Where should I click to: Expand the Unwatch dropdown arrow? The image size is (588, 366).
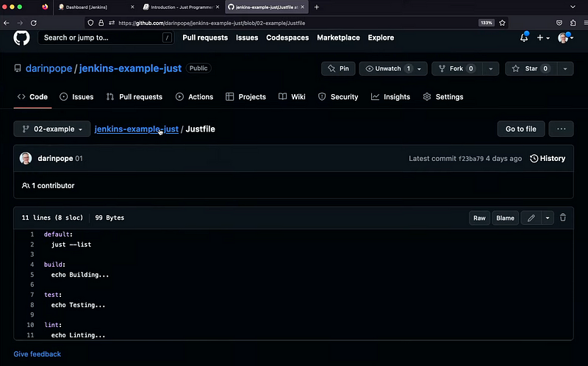click(x=420, y=68)
